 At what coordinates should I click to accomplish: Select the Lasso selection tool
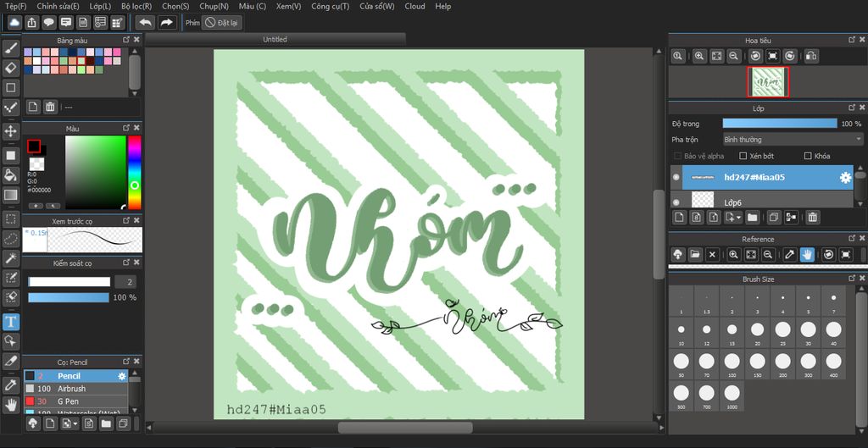click(x=10, y=238)
